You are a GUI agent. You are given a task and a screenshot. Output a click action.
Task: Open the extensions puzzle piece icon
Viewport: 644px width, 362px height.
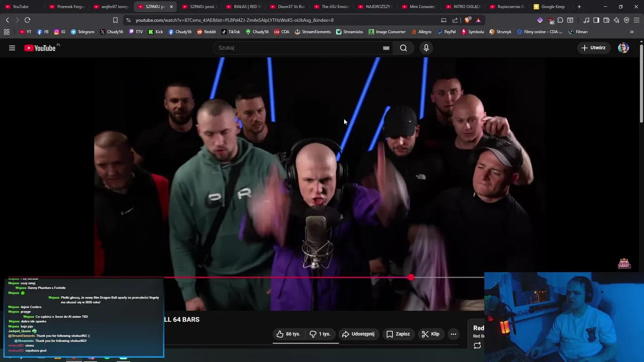tap(560, 20)
